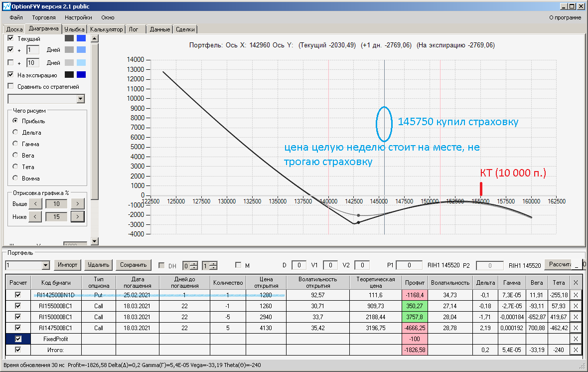The width and height of the screenshot is (588, 372).
Task: Remove the RI147500BC1 row with X
Action: pos(576,328)
